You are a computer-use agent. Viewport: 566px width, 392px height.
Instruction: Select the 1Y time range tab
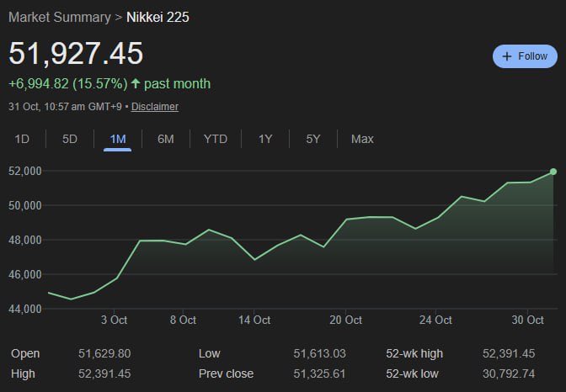coord(265,139)
